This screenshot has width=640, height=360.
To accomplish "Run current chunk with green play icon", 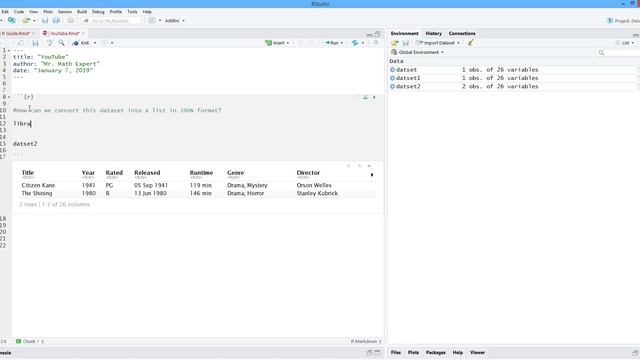I will point(374,97).
